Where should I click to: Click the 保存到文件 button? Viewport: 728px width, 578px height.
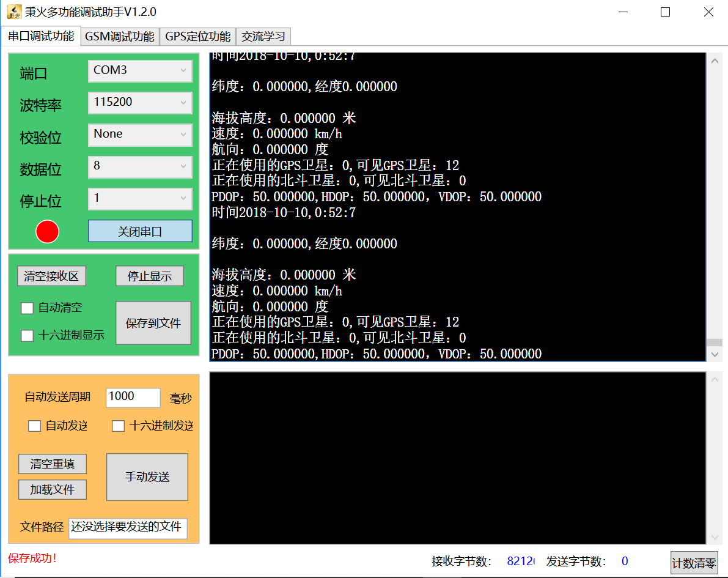point(153,323)
